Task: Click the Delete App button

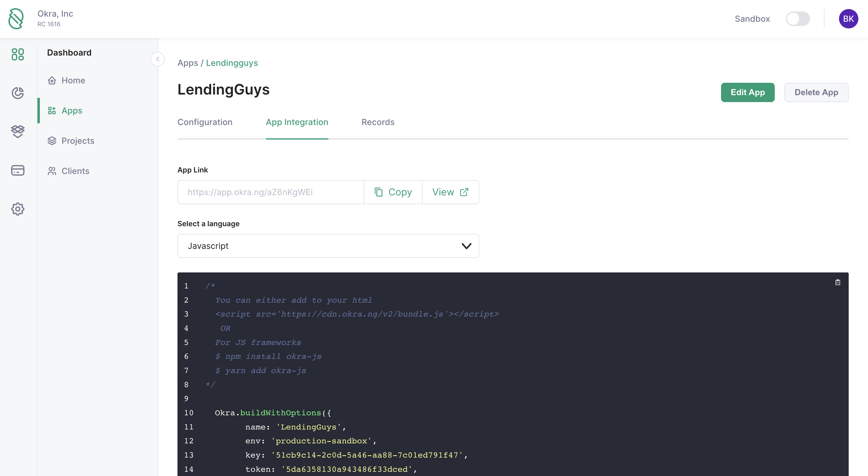Action: tap(816, 92)
